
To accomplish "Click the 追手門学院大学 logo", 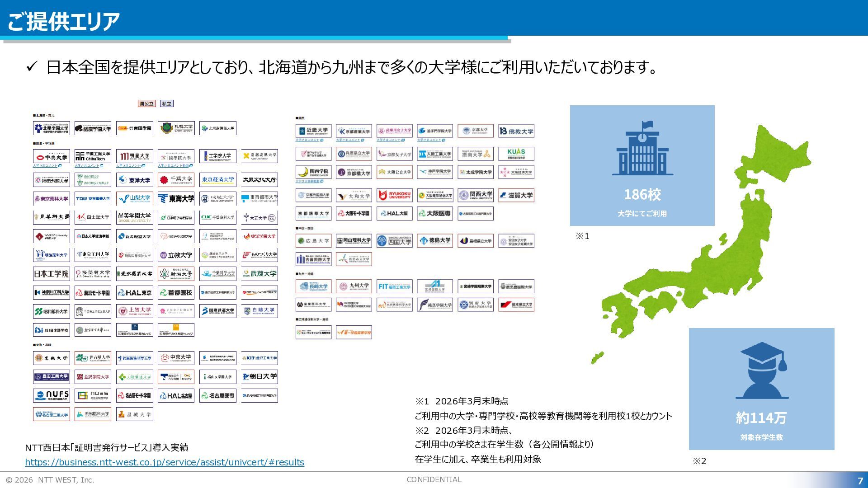I will click(x=435, y=131).
